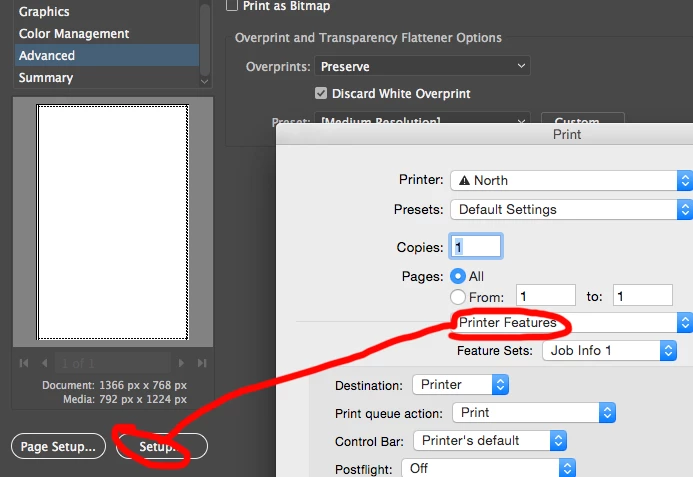Open the Print queue action dropdown
Screen dimensions: 693x477
(534, 413)
